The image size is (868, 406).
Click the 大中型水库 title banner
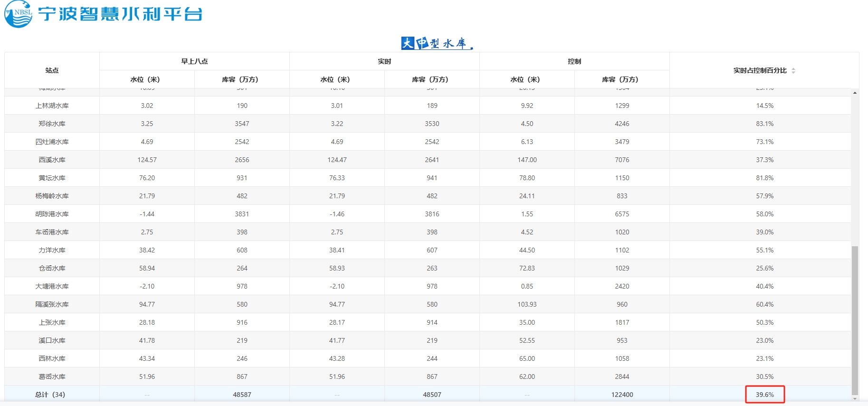[x=437, y=43]
